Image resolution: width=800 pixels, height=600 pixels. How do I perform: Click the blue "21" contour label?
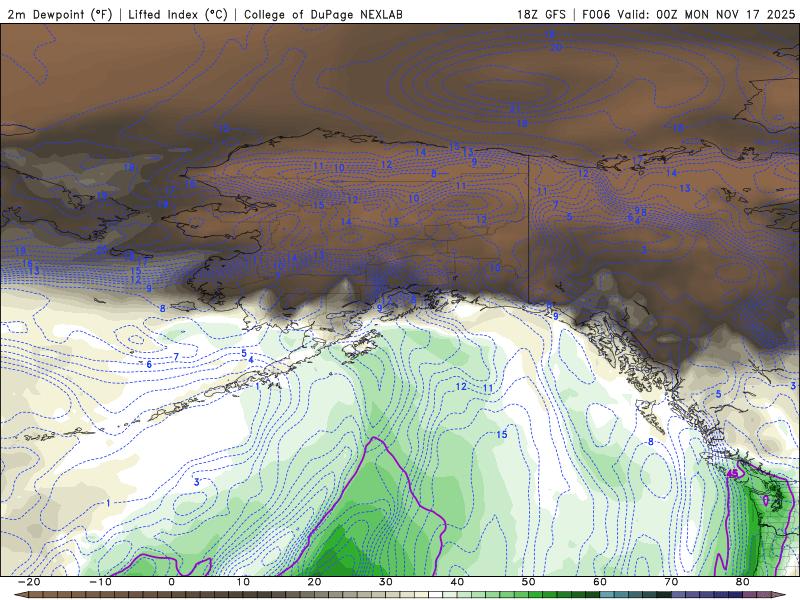(x=514, y=108)
